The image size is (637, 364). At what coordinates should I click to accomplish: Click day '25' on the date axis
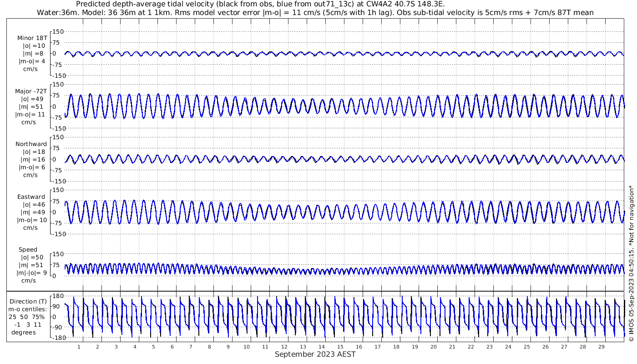click(526, 347)
